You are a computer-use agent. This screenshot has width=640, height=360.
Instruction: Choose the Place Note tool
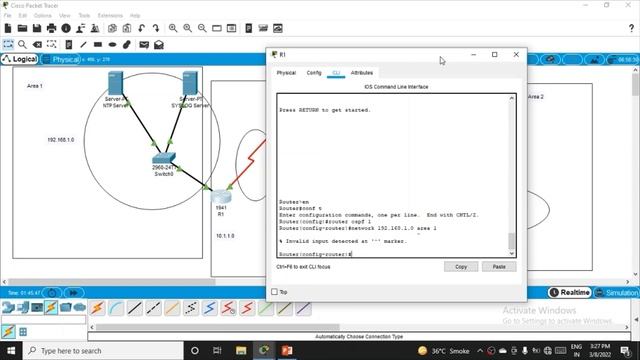click(69, 44)
